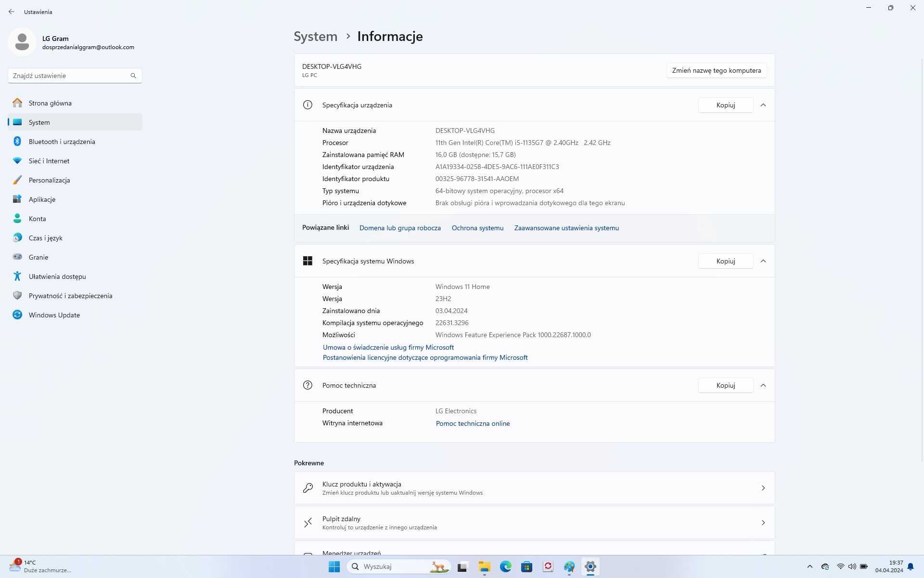Copy the Specyfikacja systemu Windows details
924x578 pixels.
726,261
